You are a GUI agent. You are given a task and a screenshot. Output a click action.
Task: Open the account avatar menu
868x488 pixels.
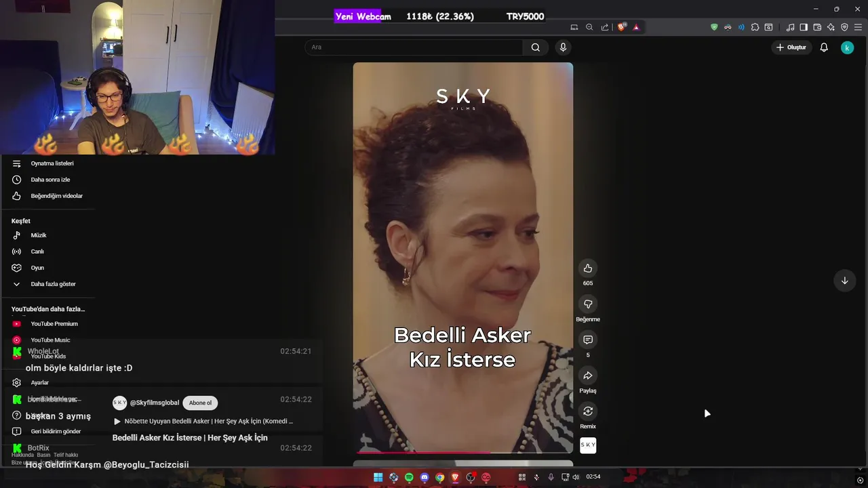847,47
